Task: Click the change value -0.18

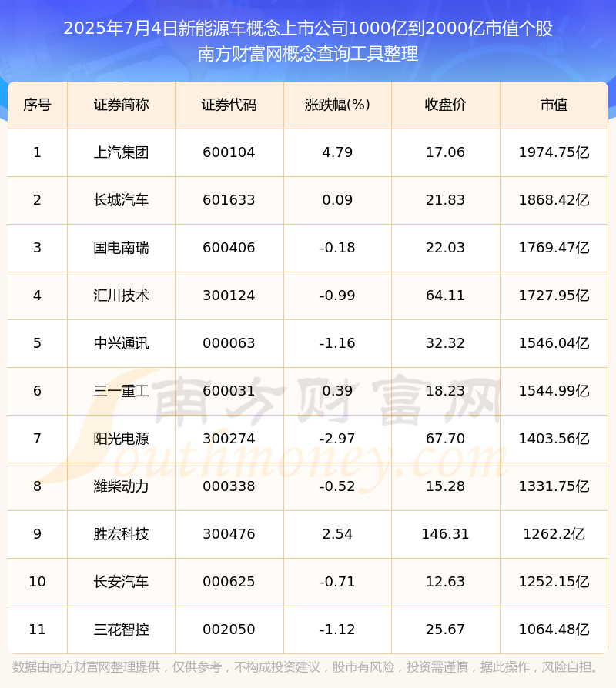Action: coord(337,248)
